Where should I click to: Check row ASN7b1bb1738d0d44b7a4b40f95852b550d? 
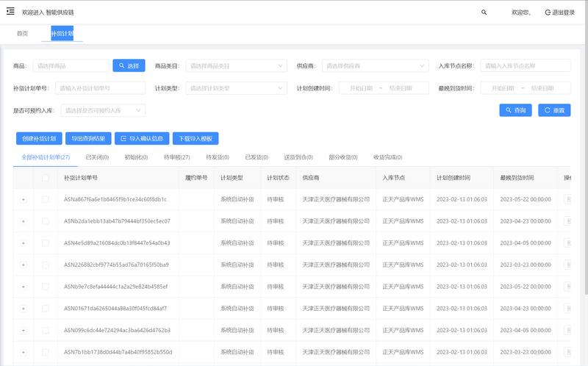(x=46, y=352)
